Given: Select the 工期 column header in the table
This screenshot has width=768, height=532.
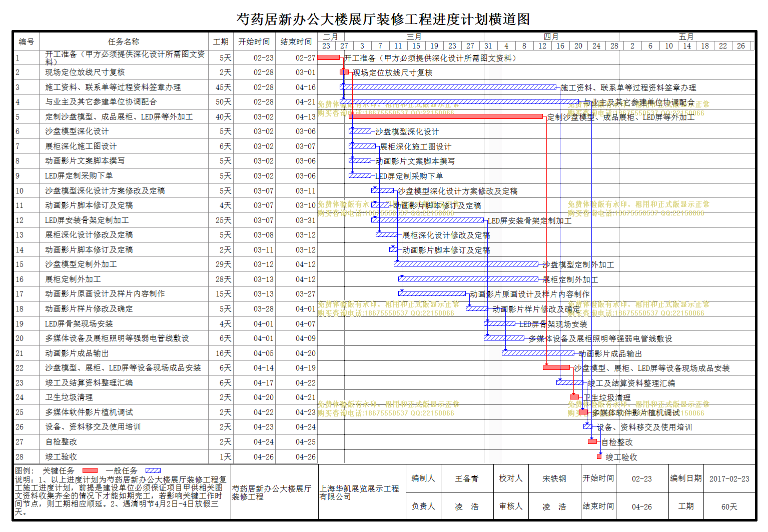Looking at the screenshot, I should click(x=221, y=41).
